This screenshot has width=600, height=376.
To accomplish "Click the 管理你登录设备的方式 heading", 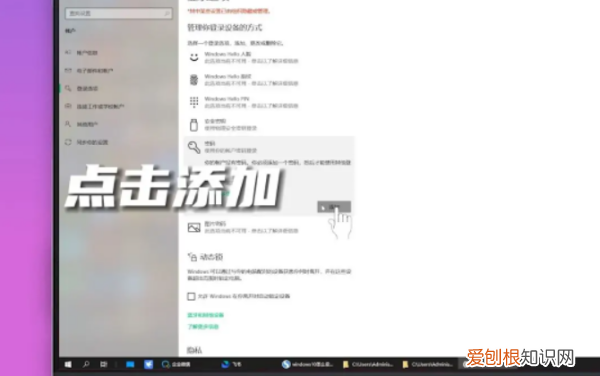I will click(225, 28).
